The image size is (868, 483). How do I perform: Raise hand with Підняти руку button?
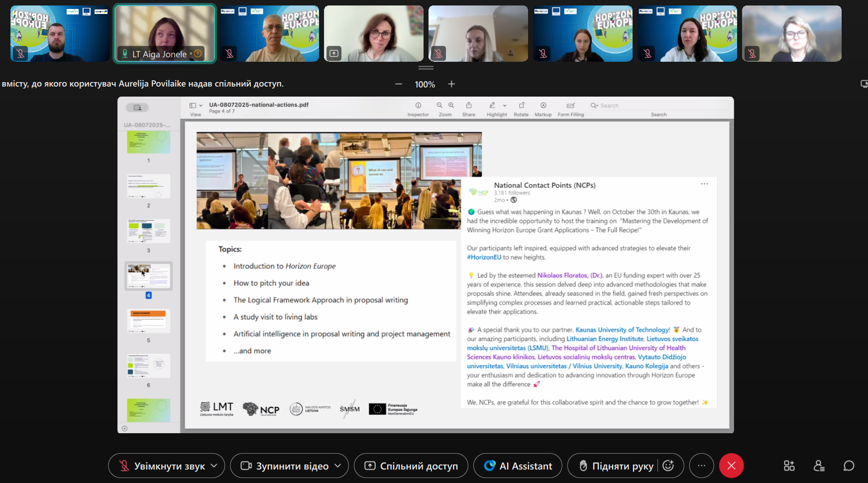[616, 466]
